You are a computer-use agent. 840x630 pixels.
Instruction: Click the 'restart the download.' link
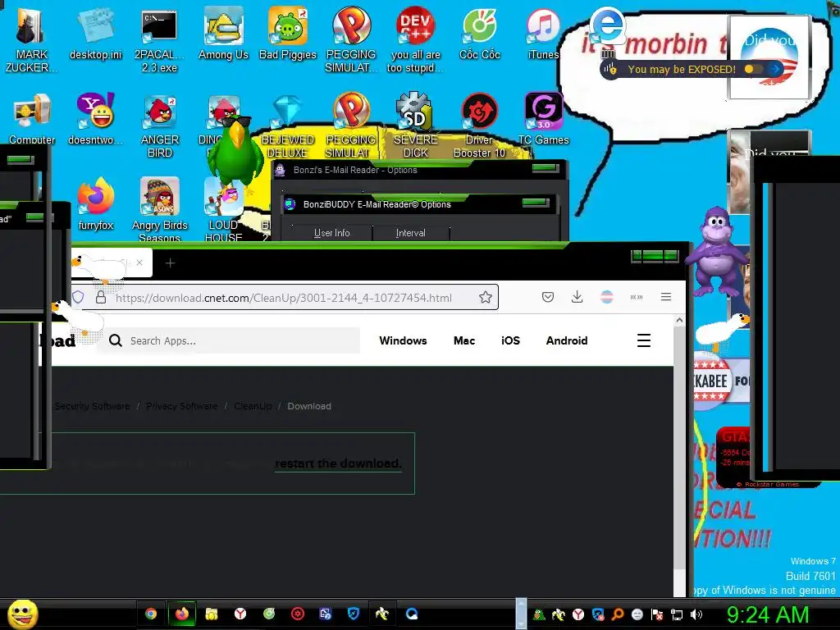[x=338, y=463]
